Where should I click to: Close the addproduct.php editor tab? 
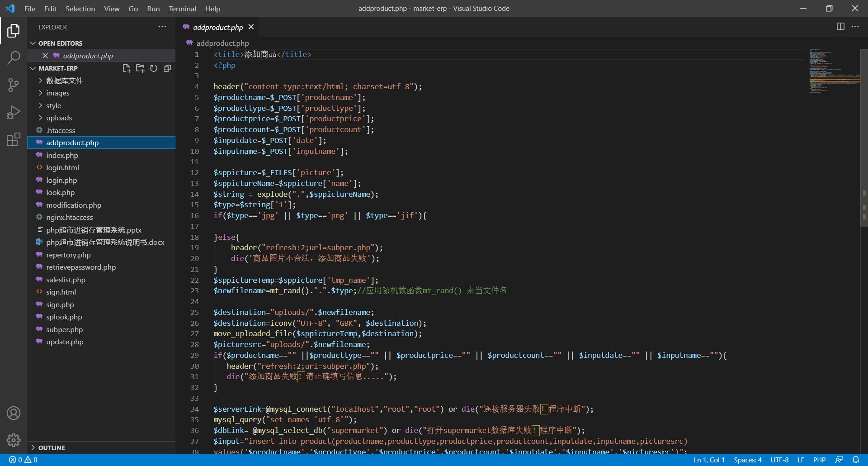(x=251, y=27)
